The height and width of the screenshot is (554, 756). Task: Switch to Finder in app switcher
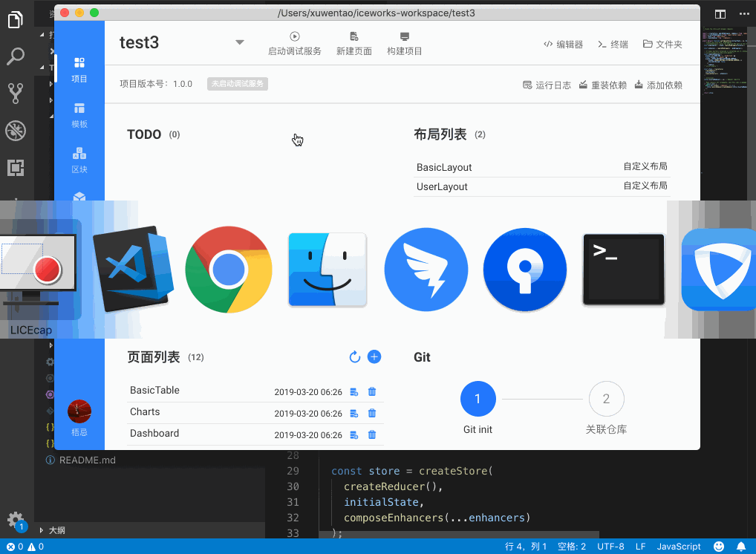pyautogui.click(x=328, y=270)
